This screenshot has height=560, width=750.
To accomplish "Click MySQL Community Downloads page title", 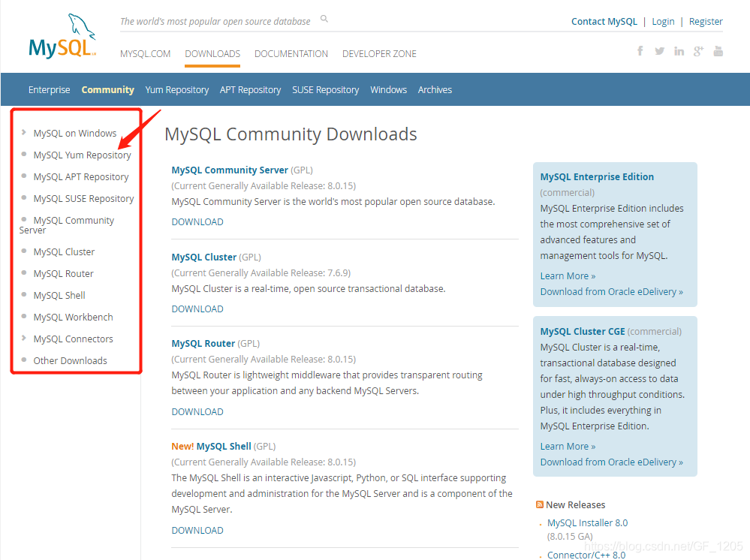I will (x=291, y=134).
